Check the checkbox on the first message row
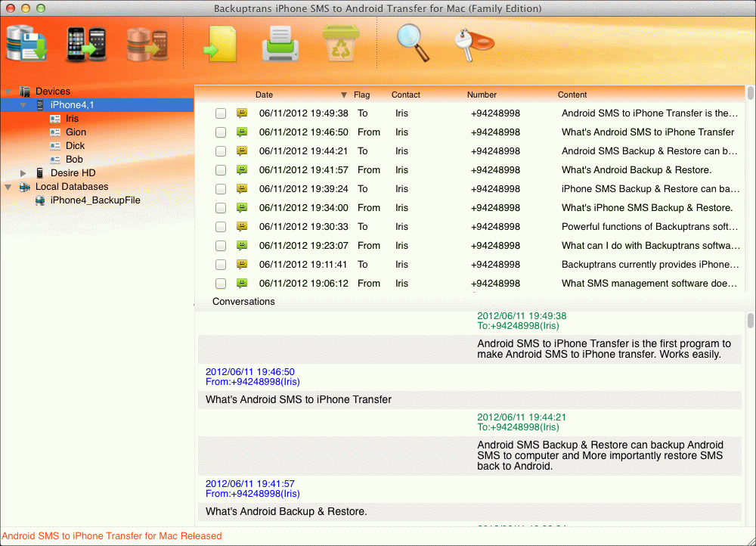This screenshot has height=546, width=756. click(220, 113)
